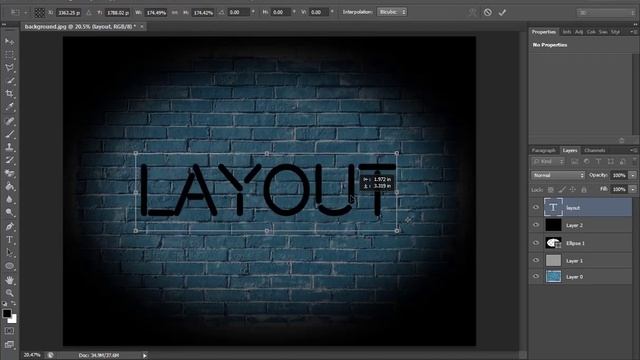The height and width of the screenshot is (360, 640).
Task: Select the Ellipse shape tool
Action: (x=9, y=266)
